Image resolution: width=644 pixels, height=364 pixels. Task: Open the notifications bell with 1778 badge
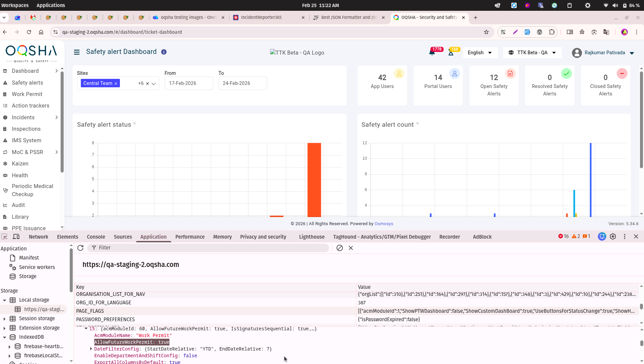pyautogui.click(x=432, y=53)
